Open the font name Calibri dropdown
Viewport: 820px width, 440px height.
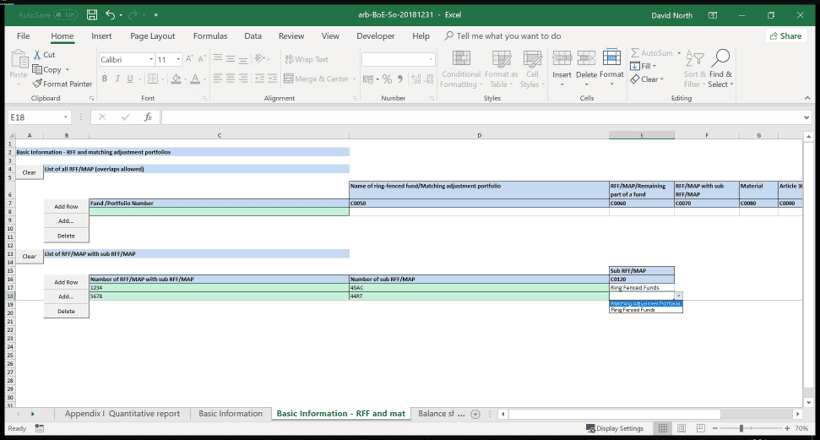[149, 60]
